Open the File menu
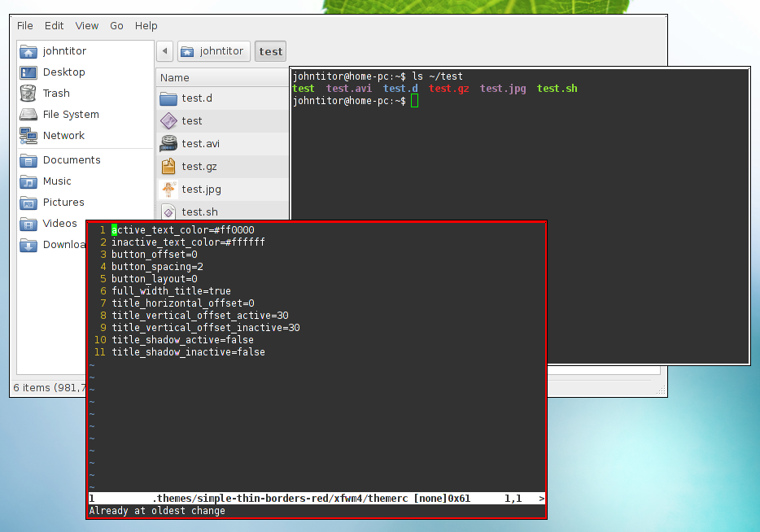The width and height of the screenshot is (760, 532). (24, 25)
